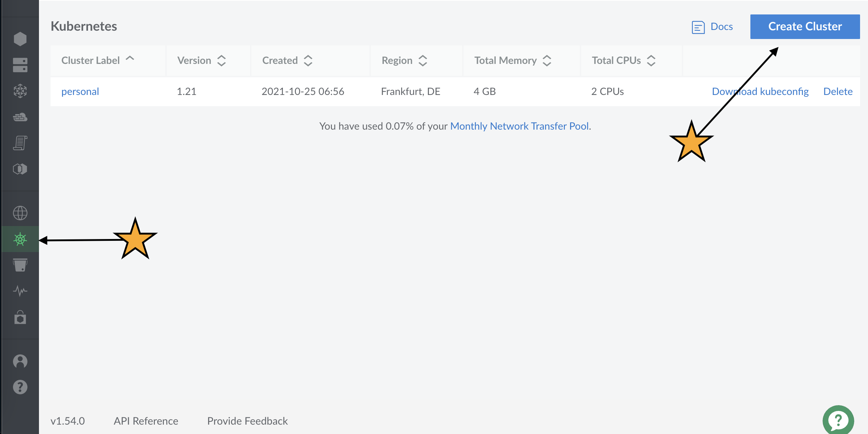Screen dimensions: 868x434
Task: Open Account profile icon in sidebar
Action: click(x=20, y=361)
